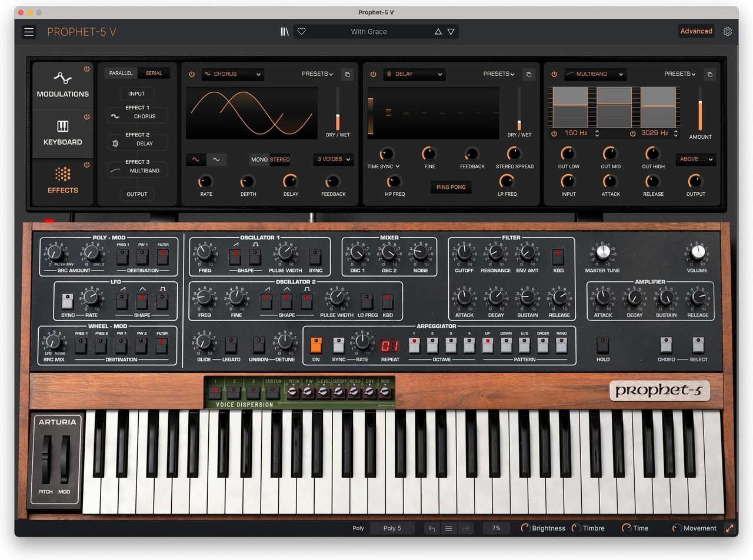Switch to the KEYBOARD tab
The image size is (753, 560).
coord(63,134)
